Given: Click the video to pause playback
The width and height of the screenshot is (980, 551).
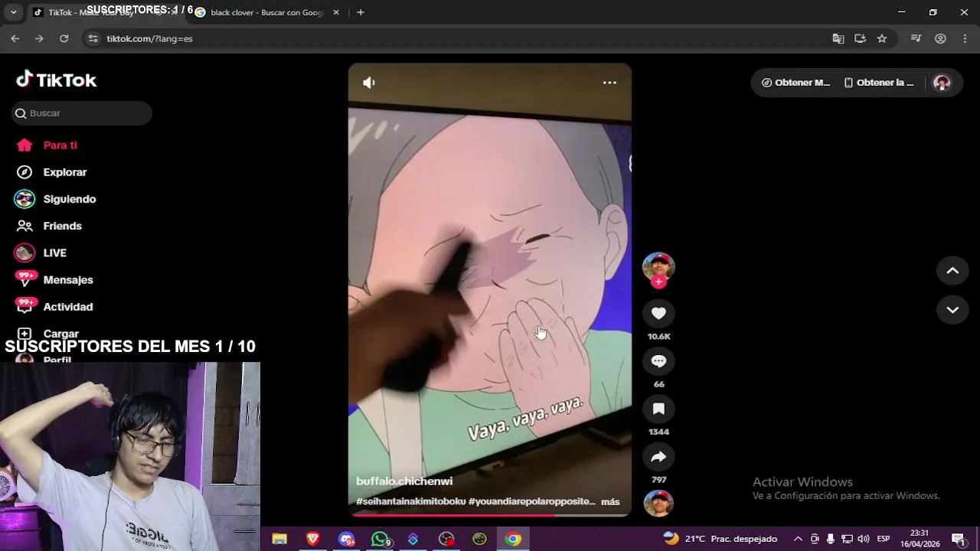Looking at the screenshot, I should [490, 289].
